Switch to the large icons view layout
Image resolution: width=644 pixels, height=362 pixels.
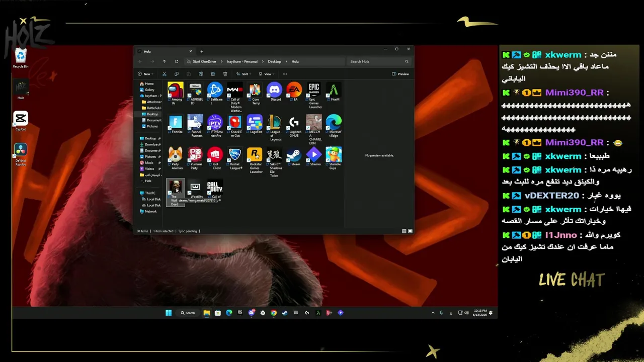[410, 231]
